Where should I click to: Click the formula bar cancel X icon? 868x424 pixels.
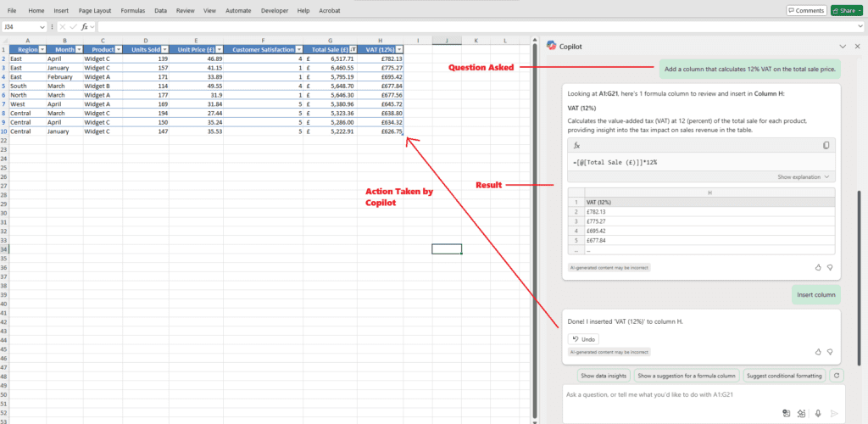(x=63, y=26)
